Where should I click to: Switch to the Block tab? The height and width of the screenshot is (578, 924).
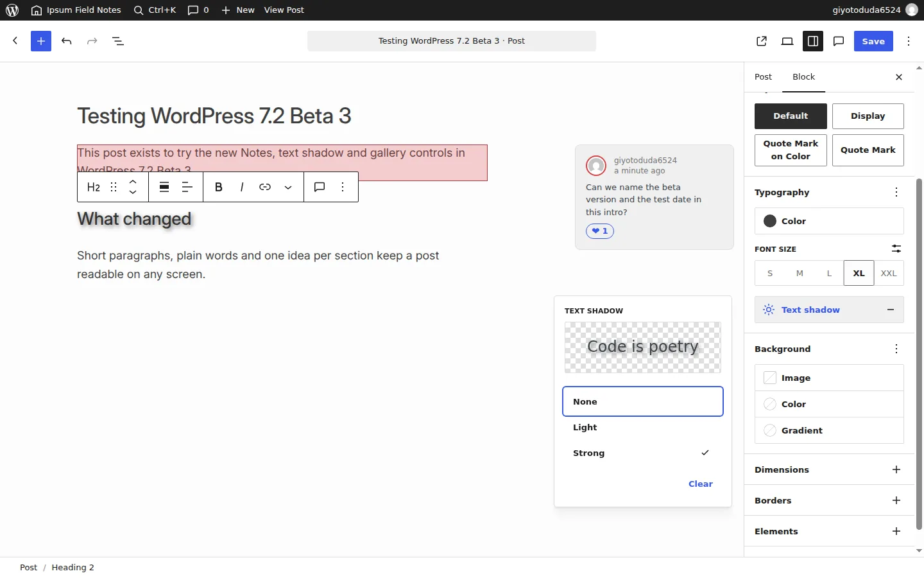pyautogui.click(x=803, y=77)
